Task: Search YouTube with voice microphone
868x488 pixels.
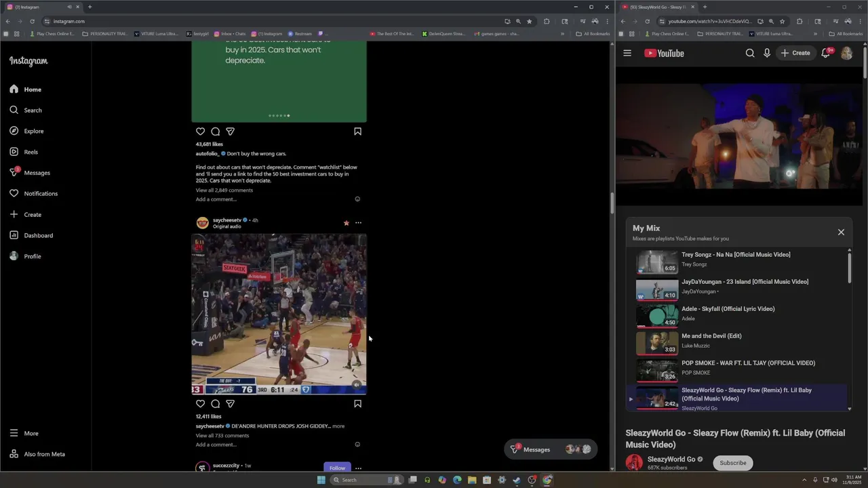Action: (x=767, y=53)
